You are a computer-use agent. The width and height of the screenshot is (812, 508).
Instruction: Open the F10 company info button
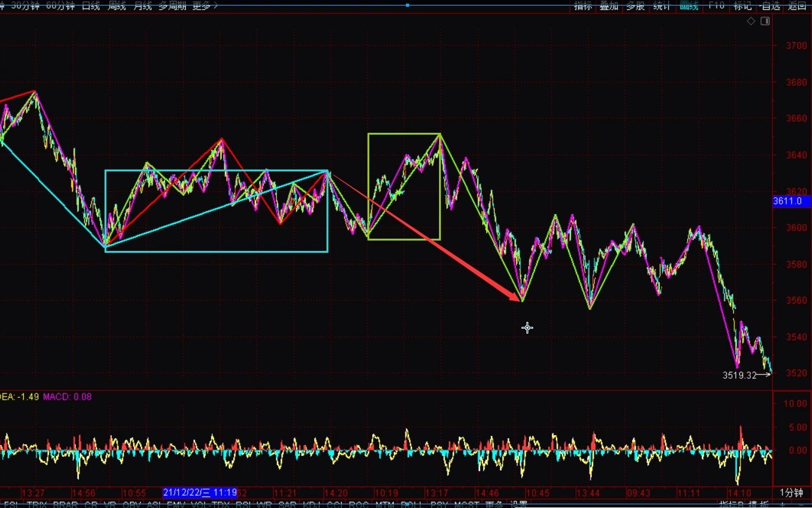[716, 6]
